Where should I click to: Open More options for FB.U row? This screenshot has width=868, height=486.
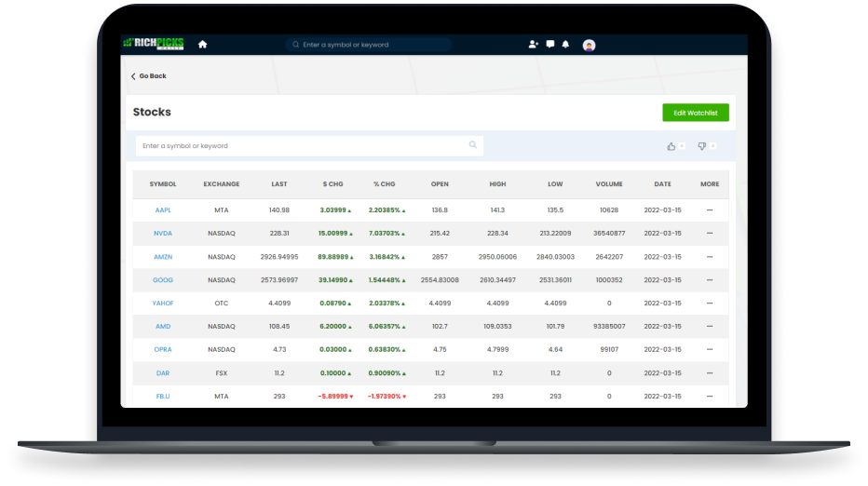click(710, 397)
